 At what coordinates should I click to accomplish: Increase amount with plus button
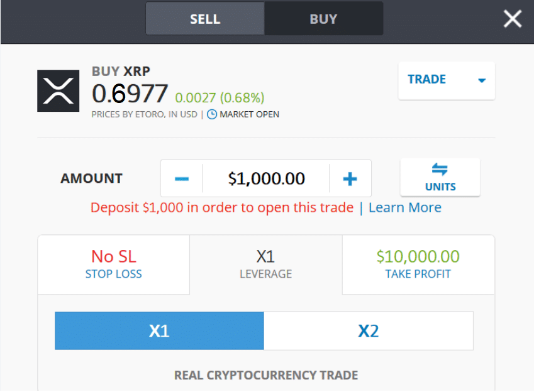click(350, 178)
